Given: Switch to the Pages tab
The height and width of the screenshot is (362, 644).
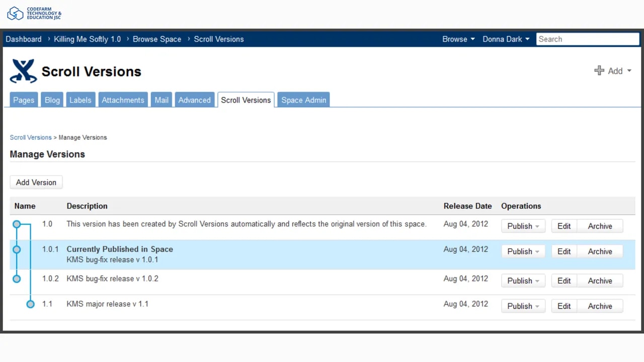Looking at the screenshot, I should click(x=24, y=100).
